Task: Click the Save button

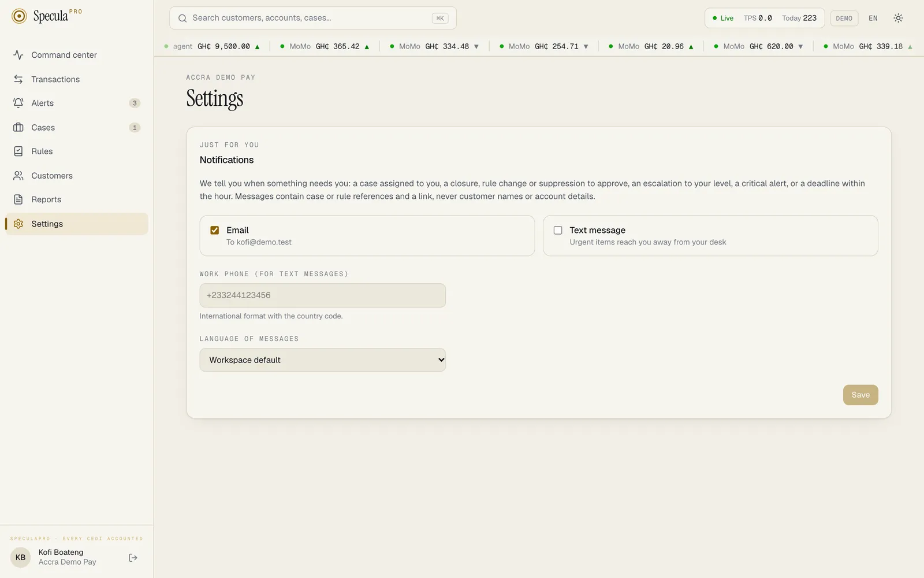Action: tap(860, 395)
